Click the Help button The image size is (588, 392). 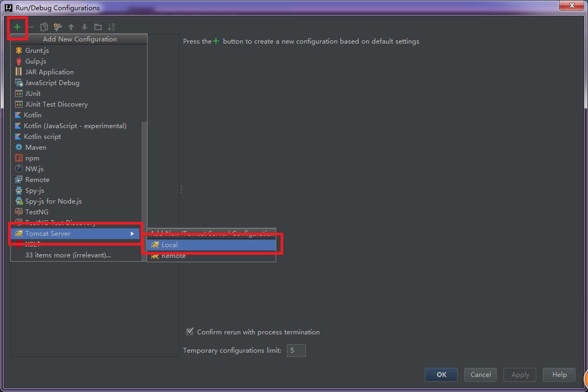559,374
